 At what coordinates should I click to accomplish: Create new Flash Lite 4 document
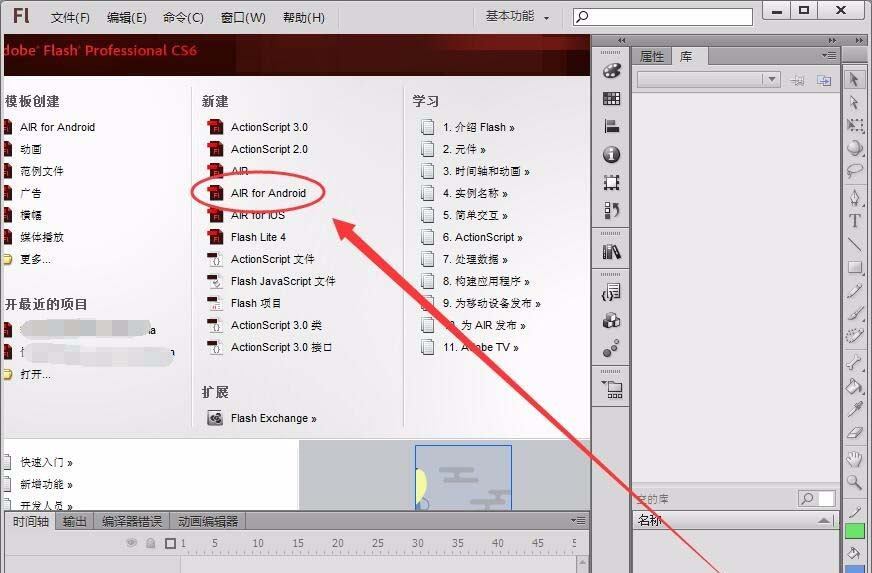click(247, 237)
